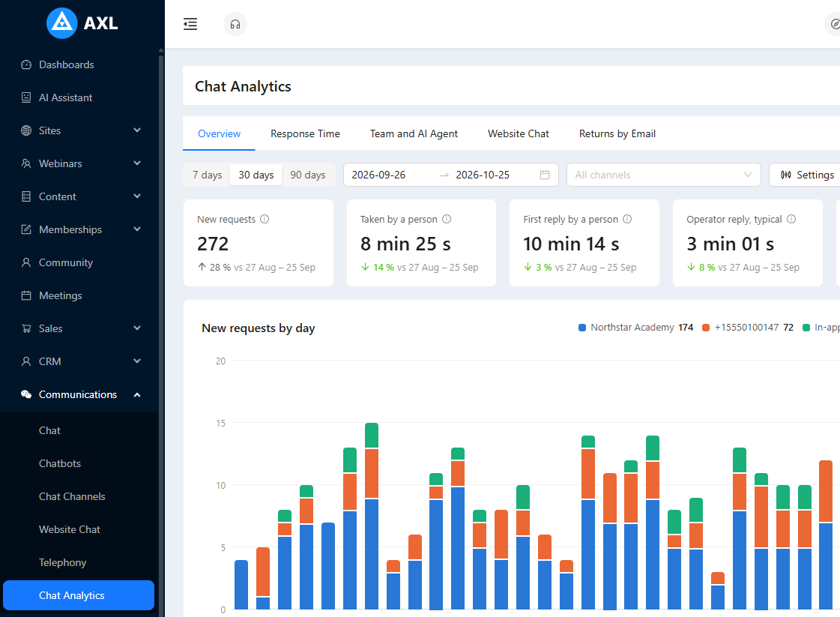Click the orange +15550100147 legend swatch

(x=706, y=328)
